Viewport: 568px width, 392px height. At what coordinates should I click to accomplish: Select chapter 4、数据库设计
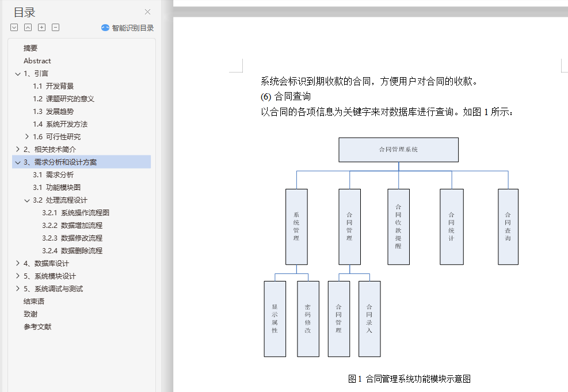click(x=47, y=264)
